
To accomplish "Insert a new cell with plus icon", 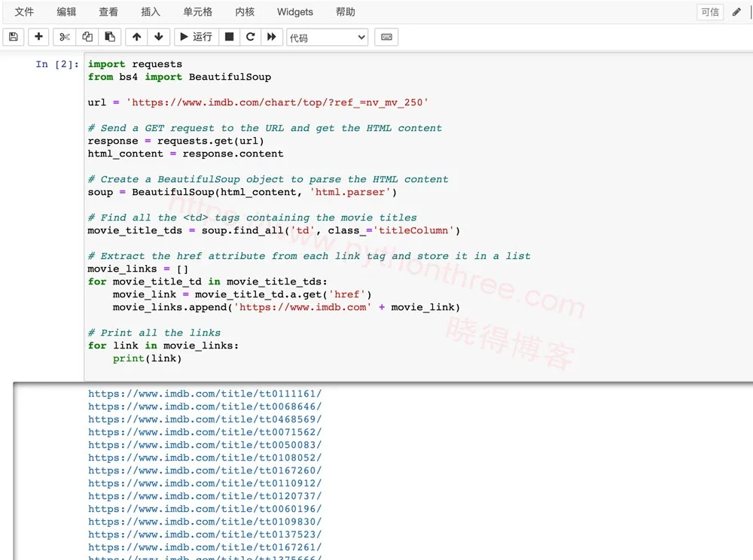I will pyautogui.click(x=39, y=37).
